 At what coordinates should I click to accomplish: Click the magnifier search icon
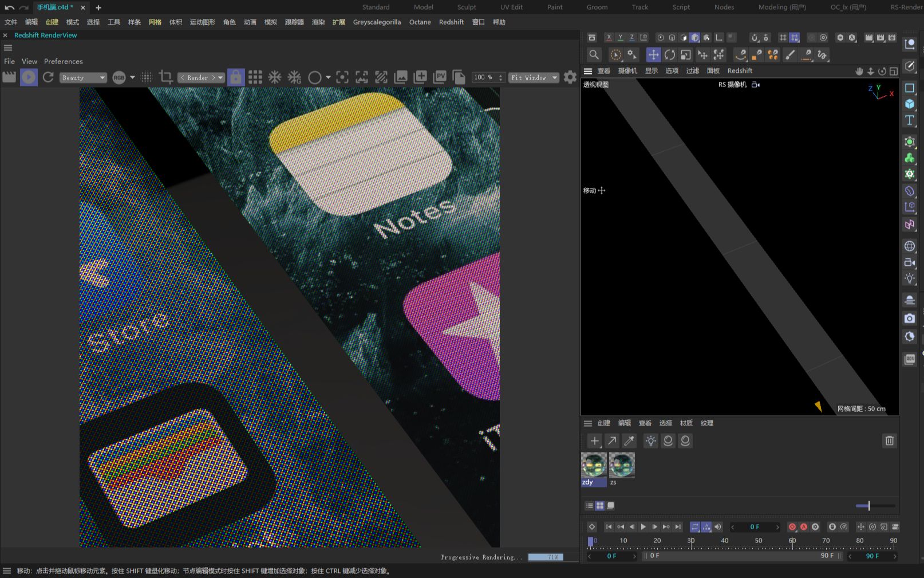tap(594, 54)
